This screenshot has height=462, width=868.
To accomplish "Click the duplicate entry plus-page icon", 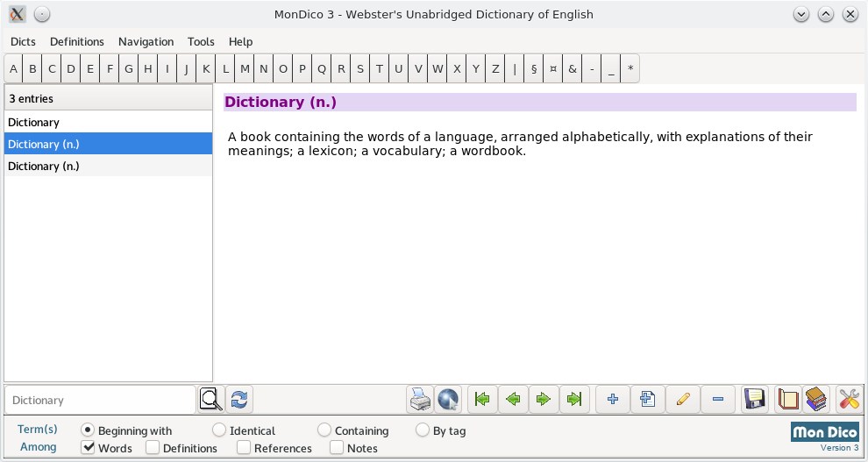I will [x=648, y=400].
